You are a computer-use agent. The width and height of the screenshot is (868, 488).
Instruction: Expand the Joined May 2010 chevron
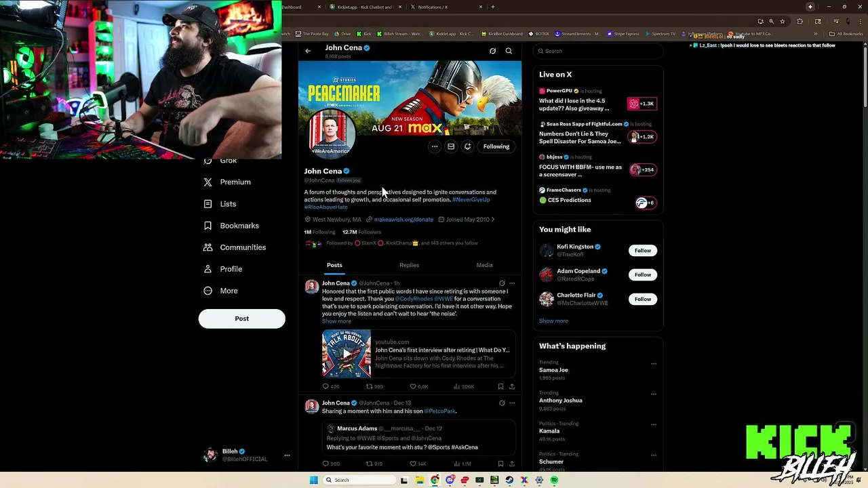(x=493, y=220)
